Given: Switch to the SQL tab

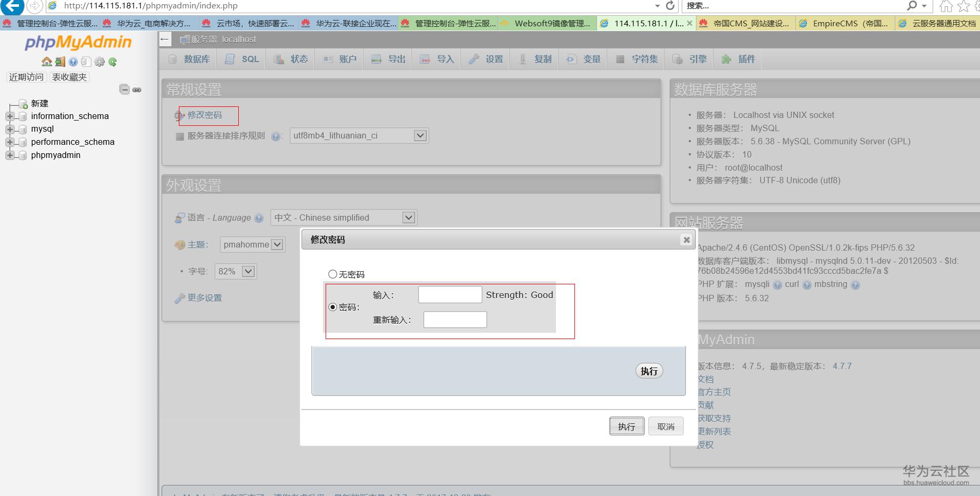Looking at the screenshot, I should [x=242, y=59].
